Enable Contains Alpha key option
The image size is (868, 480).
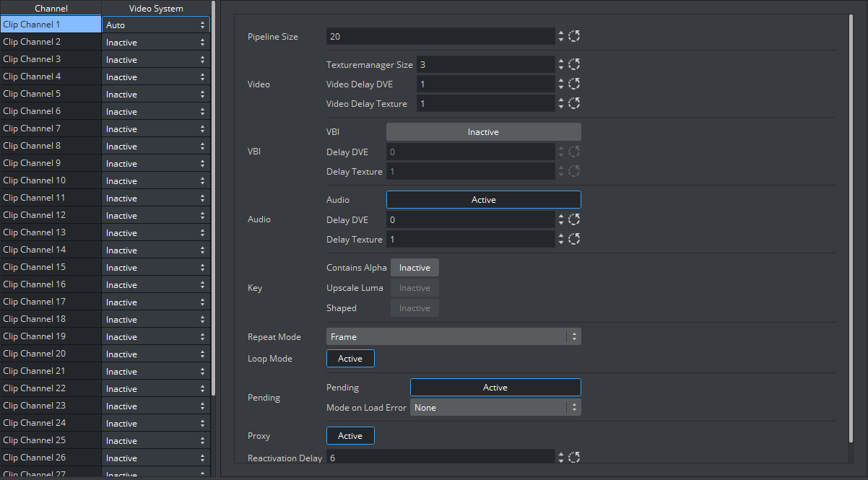[415, 268]
